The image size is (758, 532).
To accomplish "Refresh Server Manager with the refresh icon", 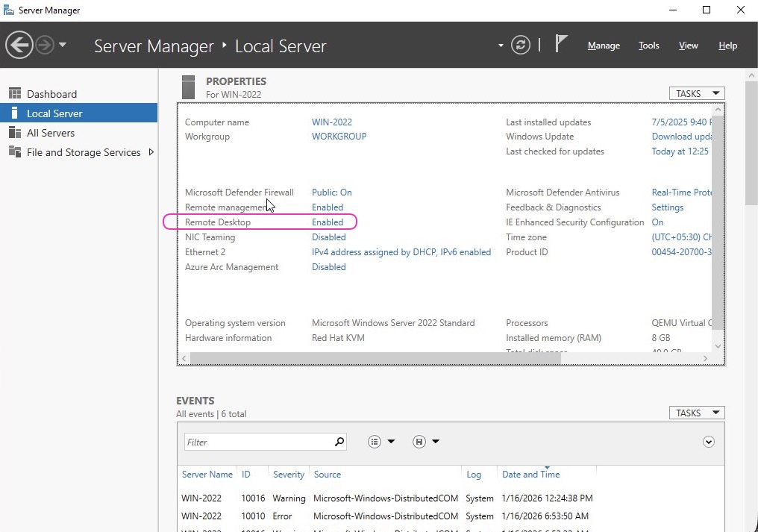I will (x=521, y=46).
